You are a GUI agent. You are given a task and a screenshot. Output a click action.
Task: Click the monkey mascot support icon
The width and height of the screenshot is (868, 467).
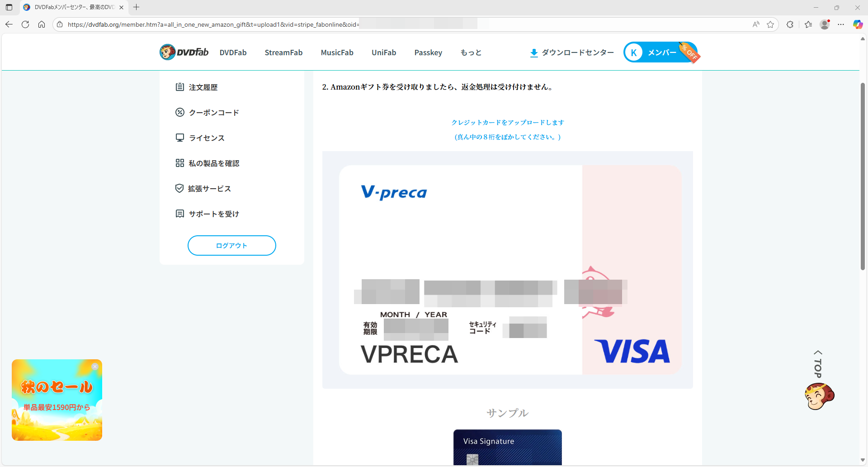click(x=819, y=396)
